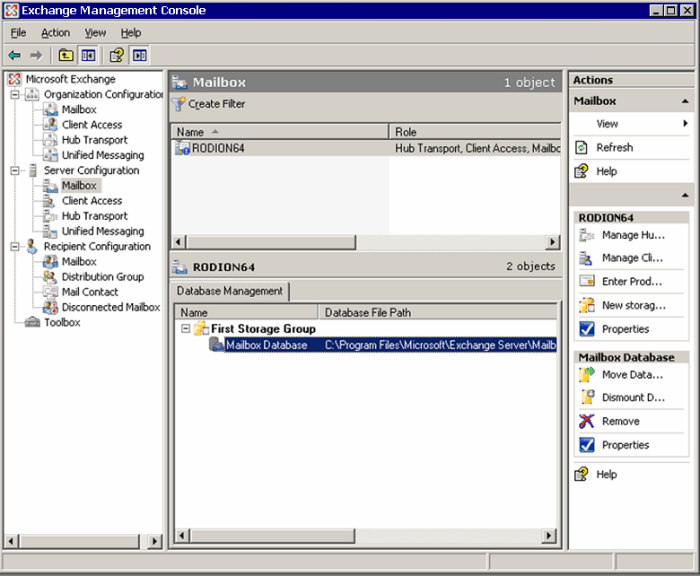The image size is (700, 576).
Task: Collapse the First Storage Group node
Action: [185, 329]
